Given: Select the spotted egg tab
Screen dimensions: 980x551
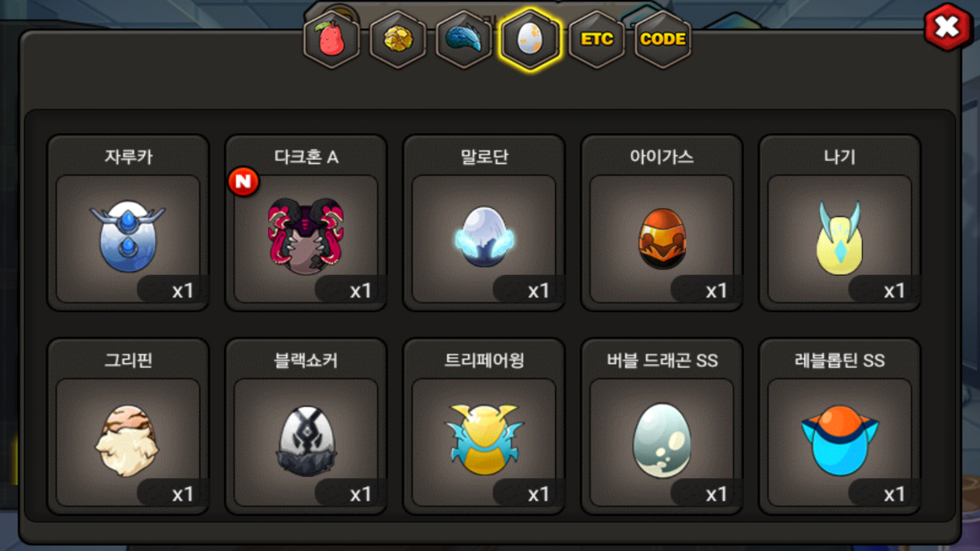Looking at the screenshot, I should (530, 39).
